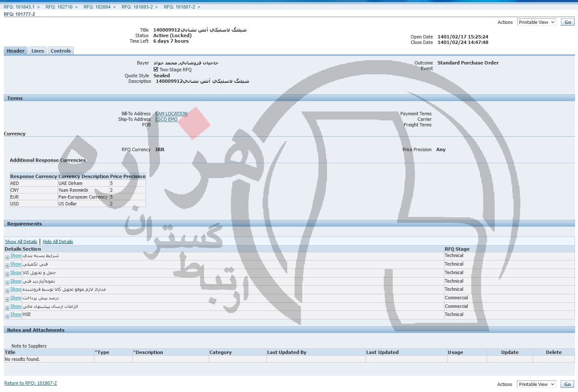This screenshot has height=392, width=578.
Task: Switch to the Controls tab
Action: pos(61,51)
